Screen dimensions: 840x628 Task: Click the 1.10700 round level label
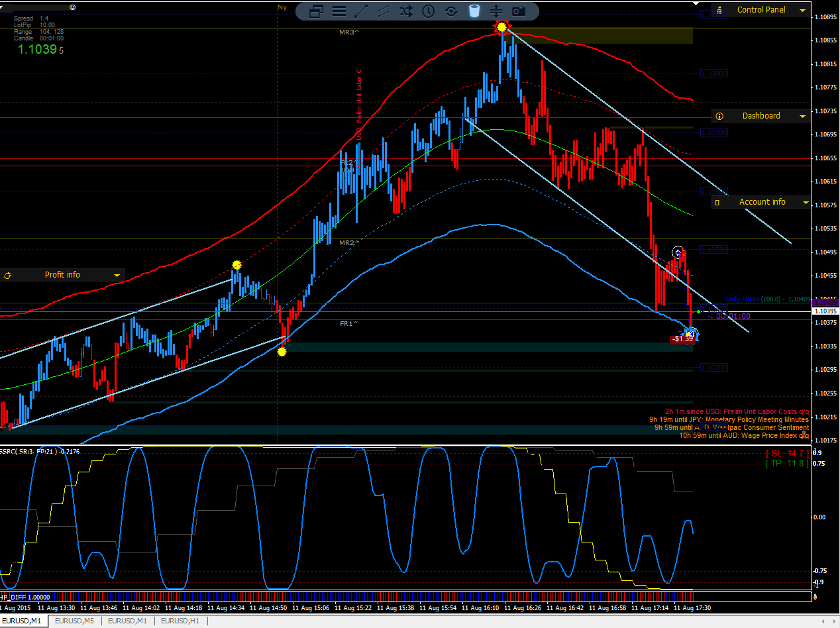point(714,132)
